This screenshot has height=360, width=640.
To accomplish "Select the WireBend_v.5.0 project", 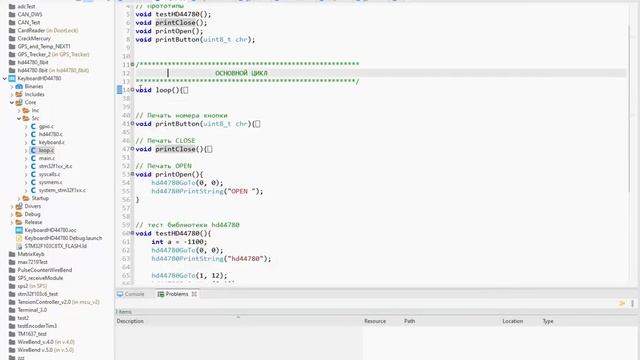I will click(35, 350).
